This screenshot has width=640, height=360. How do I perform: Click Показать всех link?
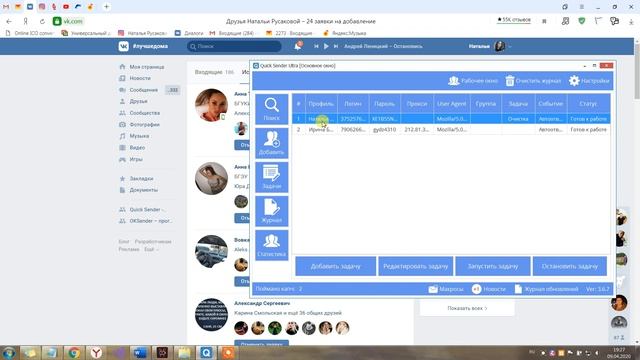(x=467, y=308)
